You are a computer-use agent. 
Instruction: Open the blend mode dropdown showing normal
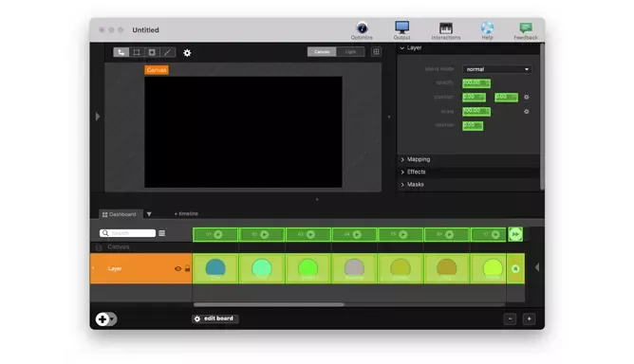tap(497, 69)
